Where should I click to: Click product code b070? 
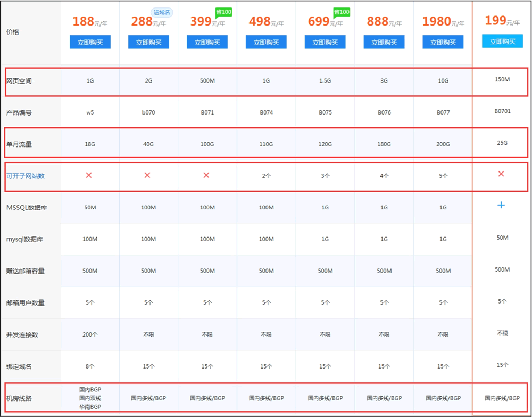148,112
